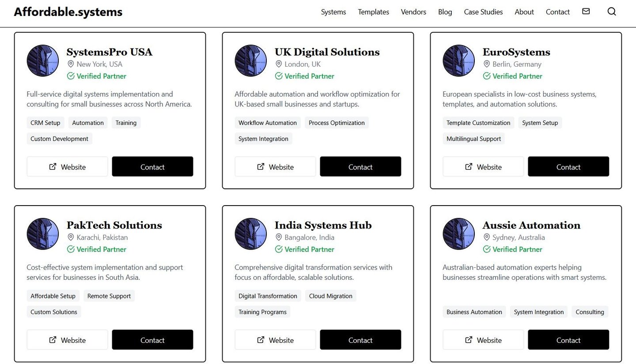The width and height of the screenshot is (636, 364).
Task: Open the Systems menu item
Action: pyautogui.click(x=333, y=12)
